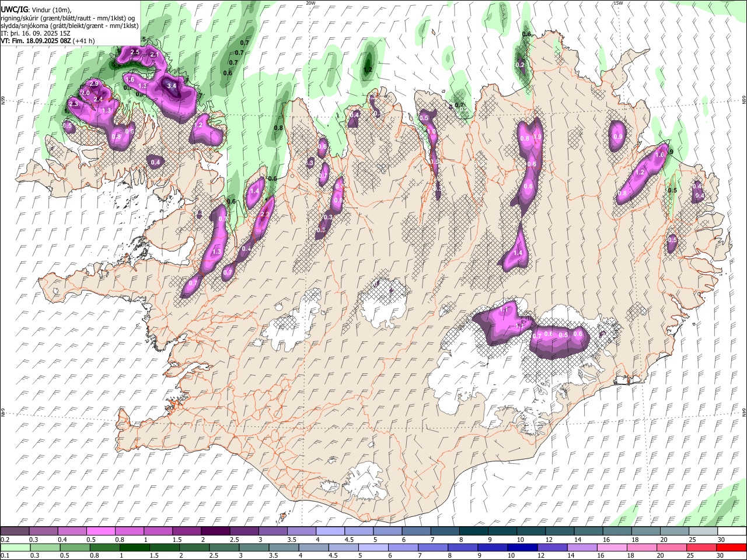Pick dark navy swatch between 10 and 12, bottom row
Image resolution: width=747 pixels, height=560 pixels.
(x=521, y=548)
